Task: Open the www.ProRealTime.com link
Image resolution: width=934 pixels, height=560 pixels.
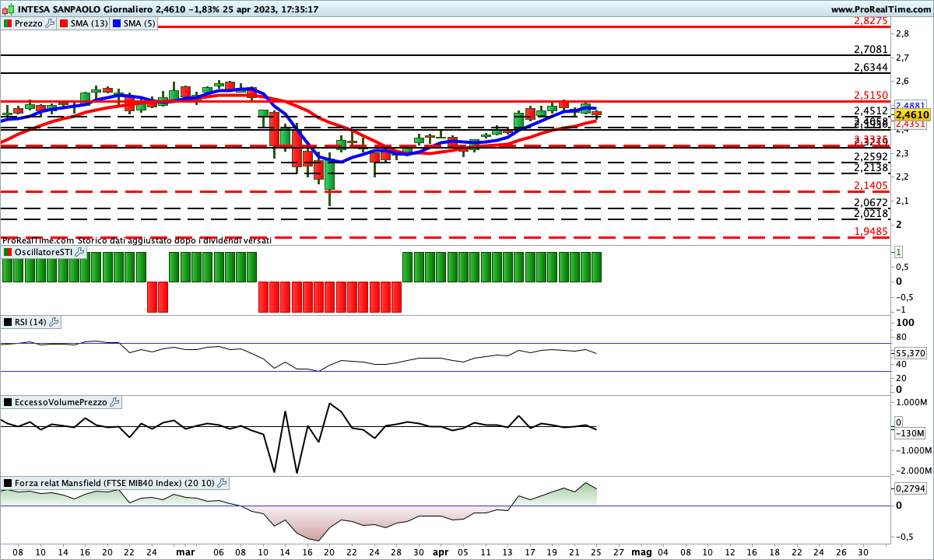Action: click(x=880, y=9)
